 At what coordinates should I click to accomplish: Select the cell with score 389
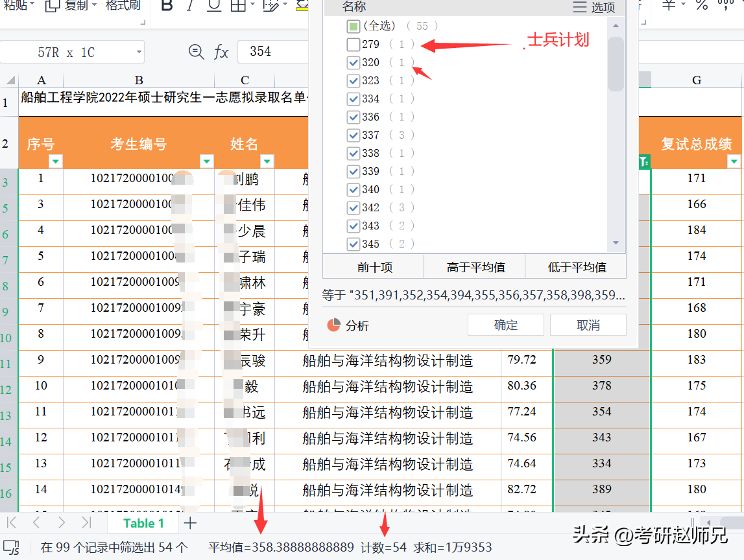coord(601,489)
